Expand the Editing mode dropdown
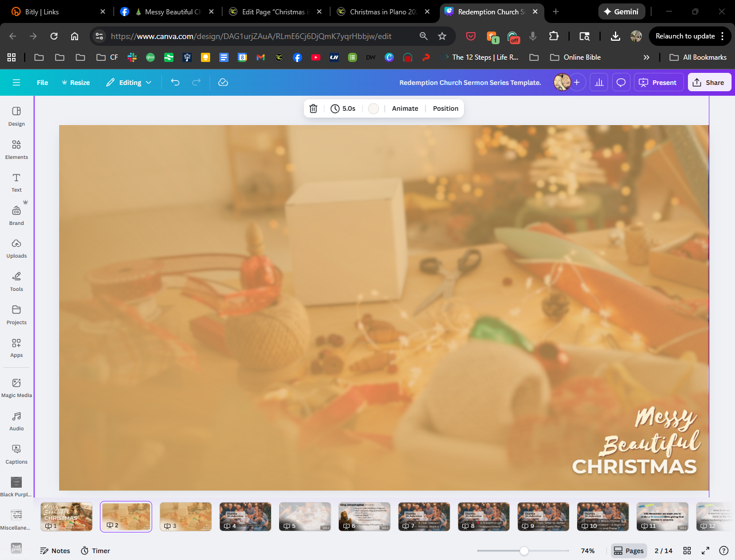The image size is (735, 560). pyautogui.click(x=129, y=83)
